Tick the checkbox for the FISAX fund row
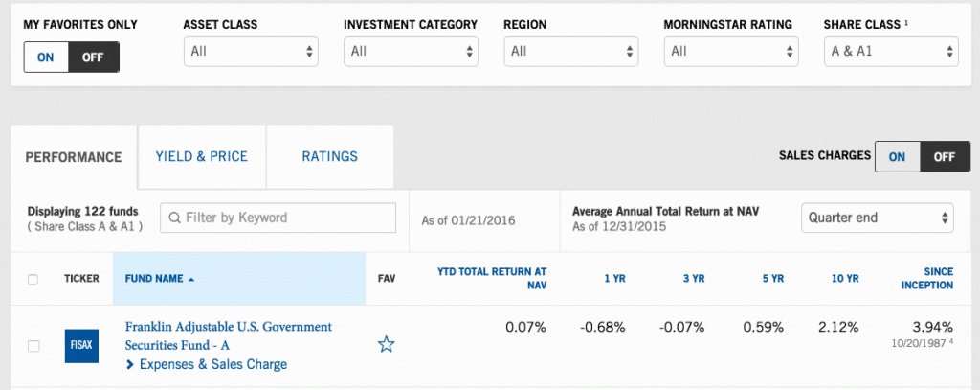The width and height of the screenshot is (980, 390). (33, 346)
